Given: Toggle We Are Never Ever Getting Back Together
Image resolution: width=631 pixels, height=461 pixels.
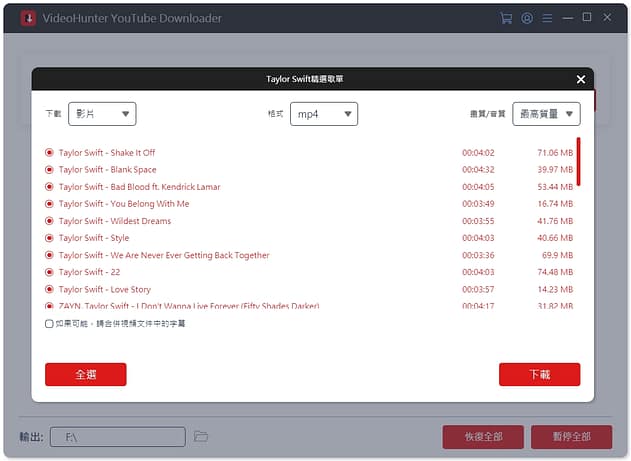Looking at the screenshot, I should point(49,255).
